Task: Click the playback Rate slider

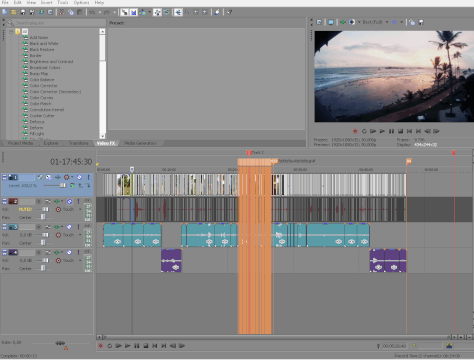Action: point(61,343)
